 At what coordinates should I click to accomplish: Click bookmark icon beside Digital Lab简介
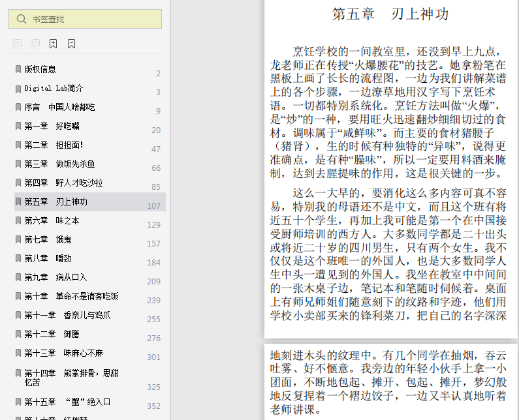coord(18,88)
